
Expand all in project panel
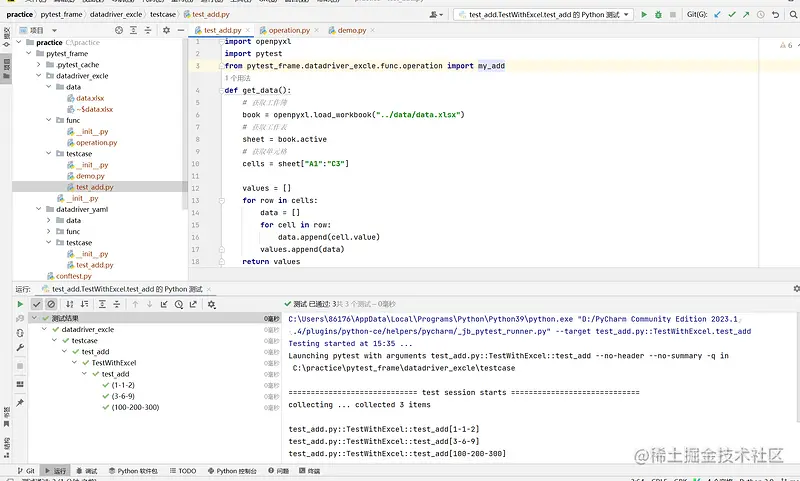(x=133, y=31)
